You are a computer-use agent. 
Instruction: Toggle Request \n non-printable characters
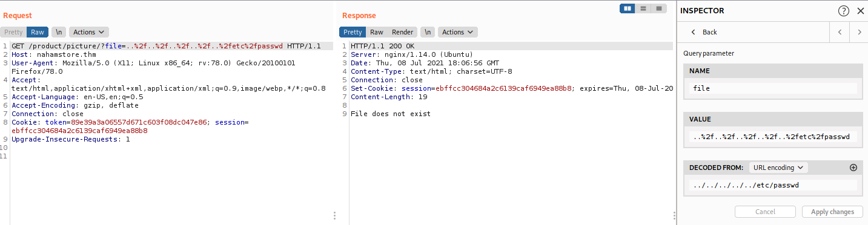tap(59, 32)
